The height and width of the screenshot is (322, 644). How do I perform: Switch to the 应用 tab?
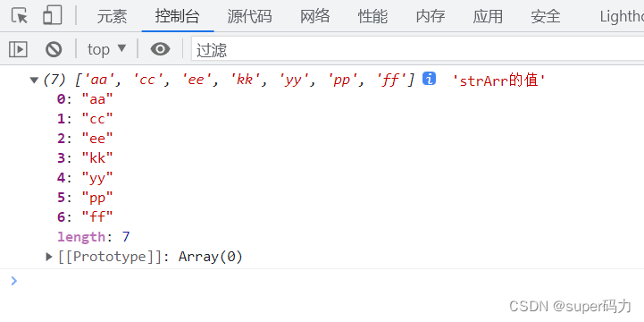pos(488,16)
